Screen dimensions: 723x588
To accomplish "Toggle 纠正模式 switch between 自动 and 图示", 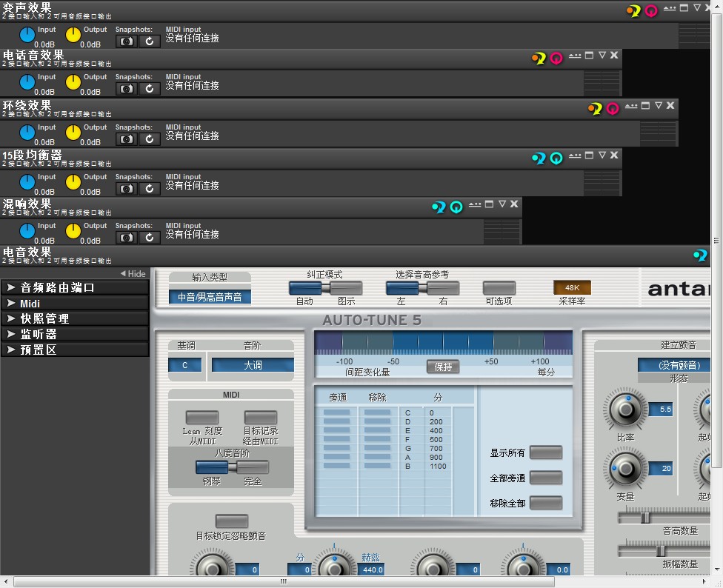I will pos(325,288).
